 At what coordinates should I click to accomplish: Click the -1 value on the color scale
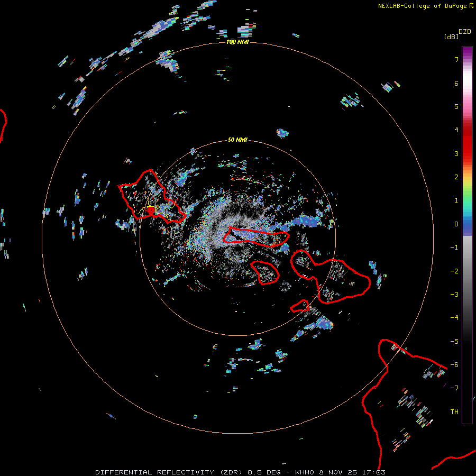(x=454, y=248)
